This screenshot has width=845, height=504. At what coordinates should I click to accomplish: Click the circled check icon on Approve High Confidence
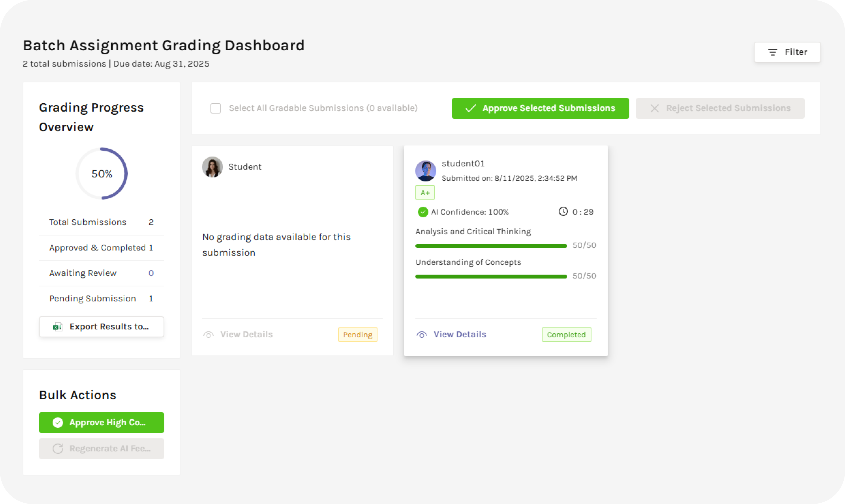58,422
